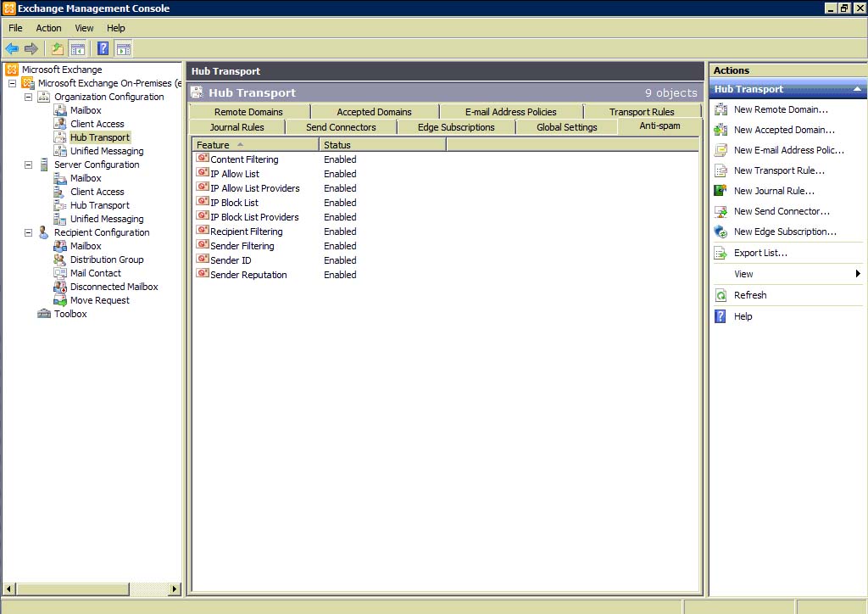The height and width of the screenshot is (614, 868).
Task: Switch to the Accepted Domains tab
Action: tap(374, 112)
